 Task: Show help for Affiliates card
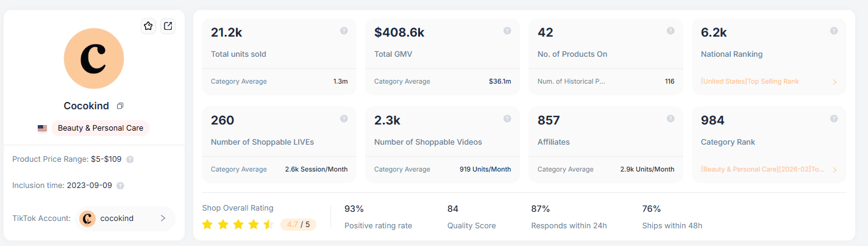pyautogui.click(x=671, y=118)
